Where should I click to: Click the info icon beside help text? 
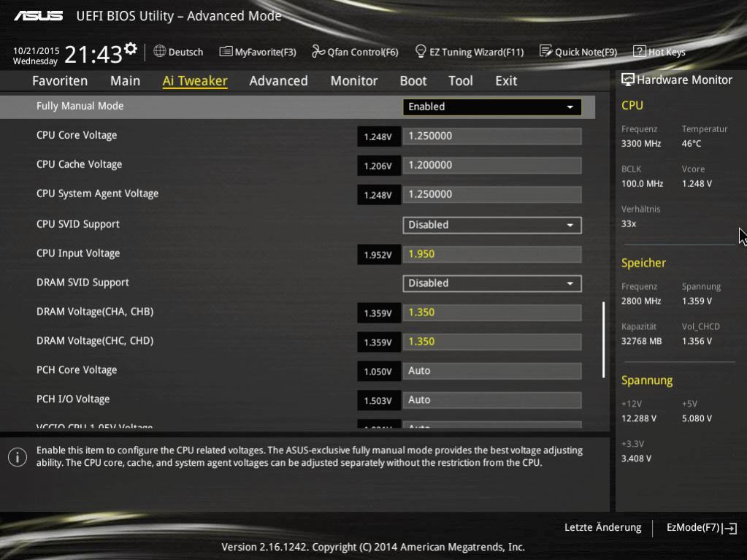click(18, 457)
